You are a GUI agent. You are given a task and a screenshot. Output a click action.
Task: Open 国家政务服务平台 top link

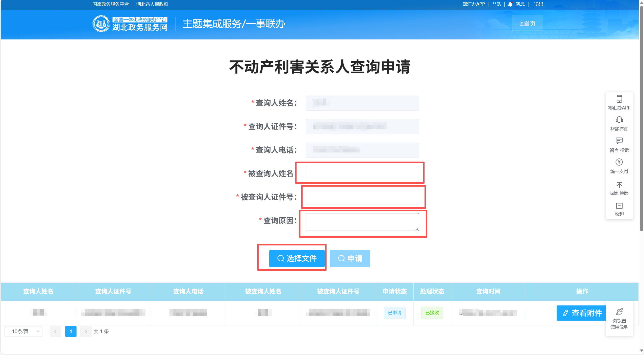click(x=110, y=4)
